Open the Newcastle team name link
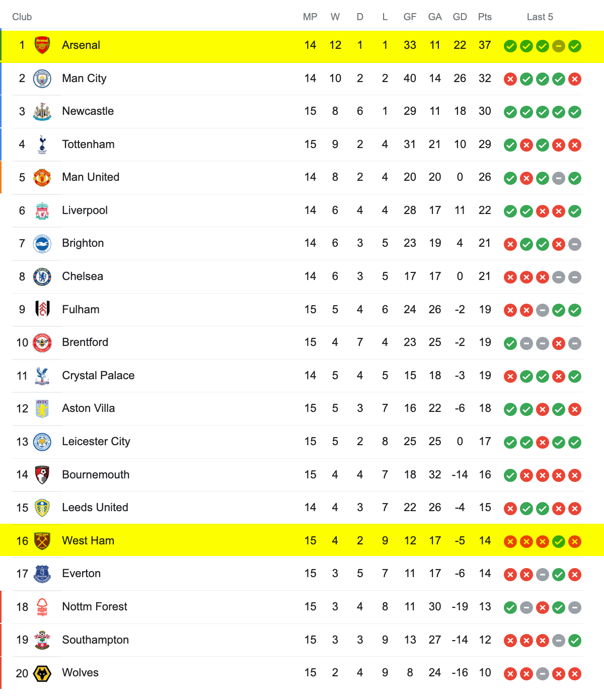This screenshot has width=604, height=700. tap(88, 111)
